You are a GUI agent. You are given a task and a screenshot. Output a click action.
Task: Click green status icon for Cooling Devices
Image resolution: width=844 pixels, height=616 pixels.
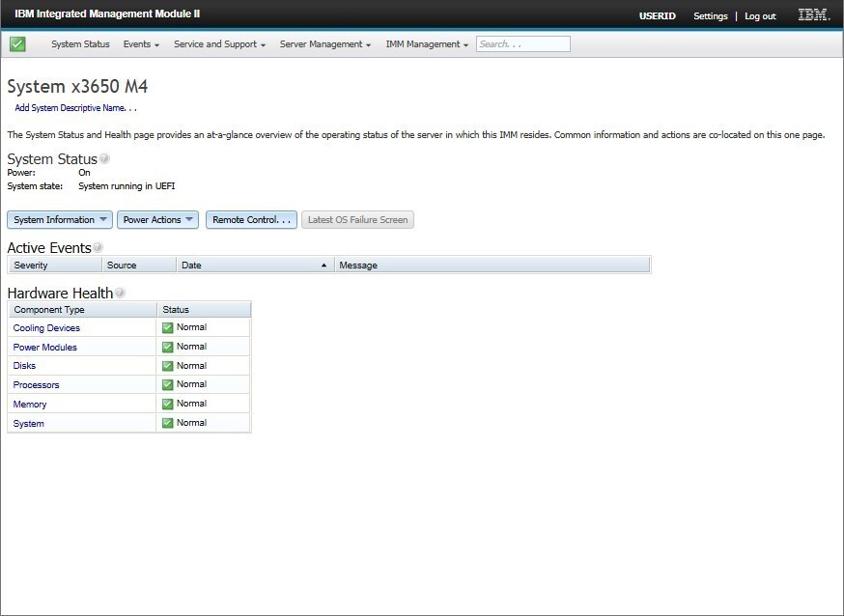point(167,327)
